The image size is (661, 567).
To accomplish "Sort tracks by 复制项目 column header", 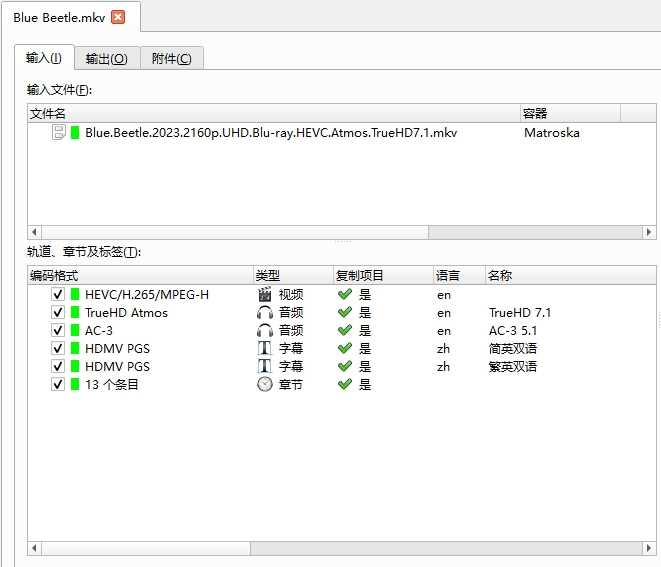I will [383, 276].
